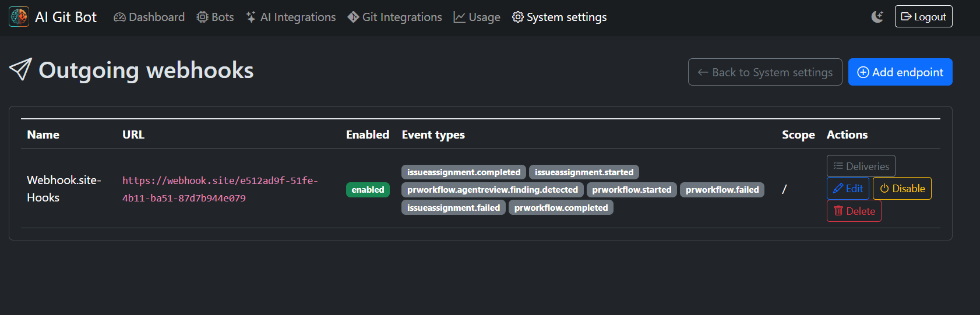Viewport: 980px width, 315px height.
Task: Go to the Bots page
Action: 215,17
